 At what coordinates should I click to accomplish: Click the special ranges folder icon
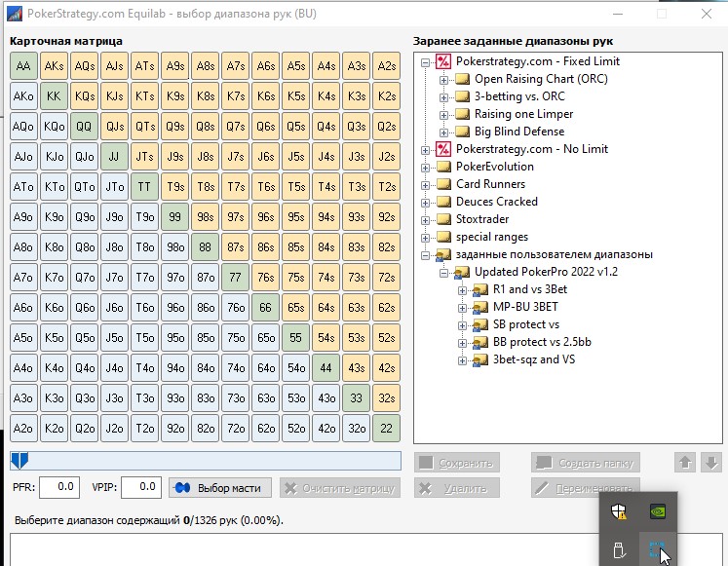coord(443,237)
